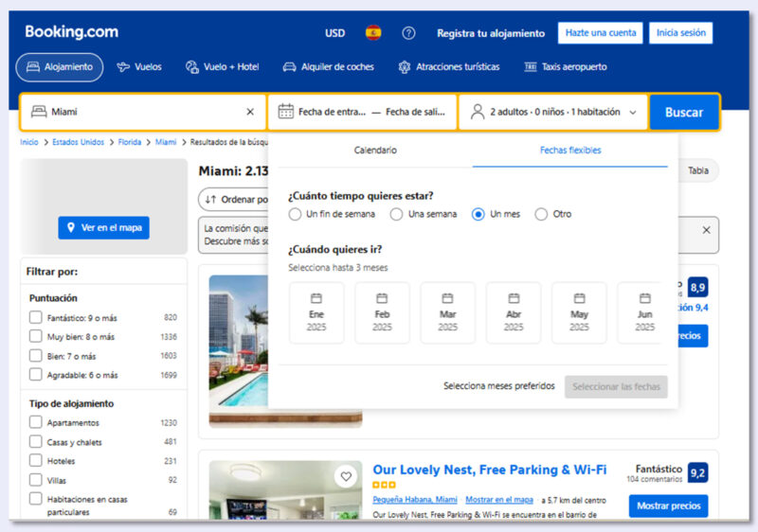Image resolution: width=758 pixels, height=532 pixels.
Task: Check Fantástico: 9 o más filter
Action: (35, 317)
